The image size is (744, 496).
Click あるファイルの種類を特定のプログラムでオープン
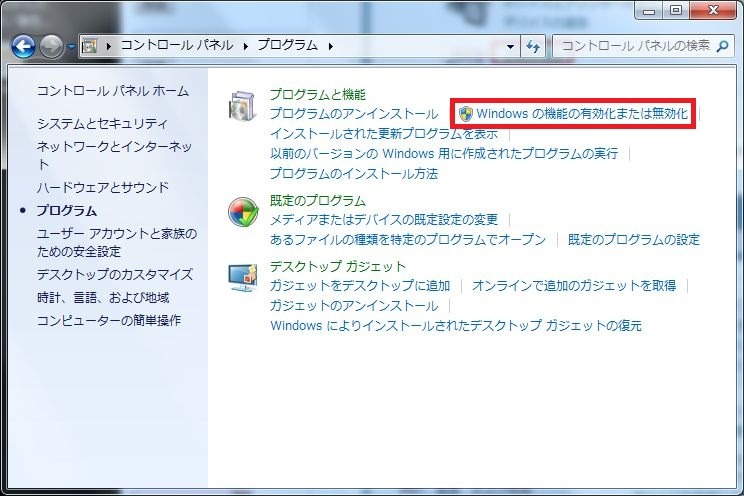[408, 239]
